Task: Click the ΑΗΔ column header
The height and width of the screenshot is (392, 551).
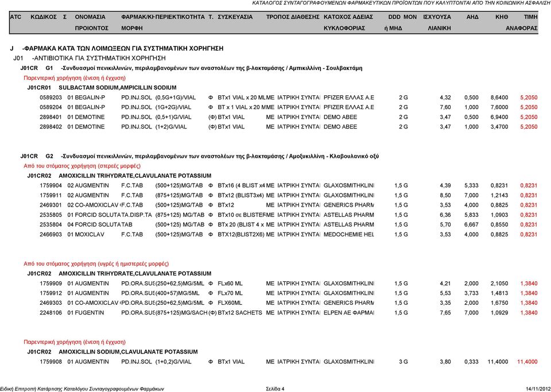Action: point(472,17)
